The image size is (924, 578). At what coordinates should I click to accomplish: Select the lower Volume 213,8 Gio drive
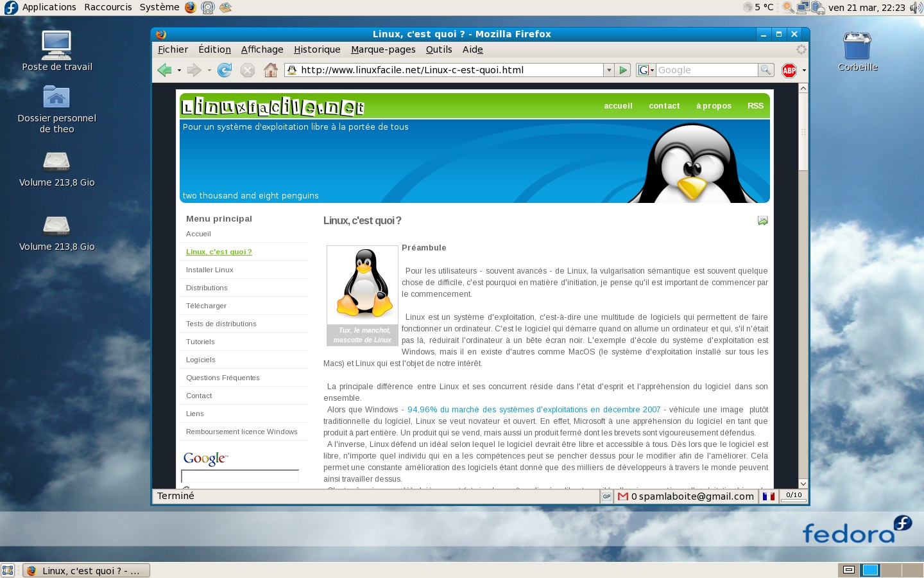coord(56,225)
